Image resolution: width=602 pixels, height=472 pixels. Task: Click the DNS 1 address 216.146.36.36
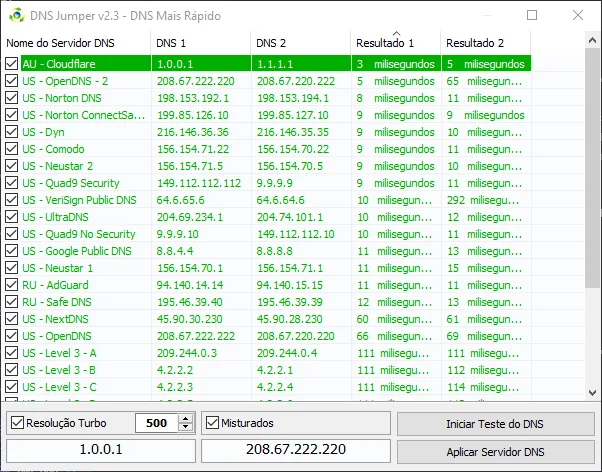point(193,132)
